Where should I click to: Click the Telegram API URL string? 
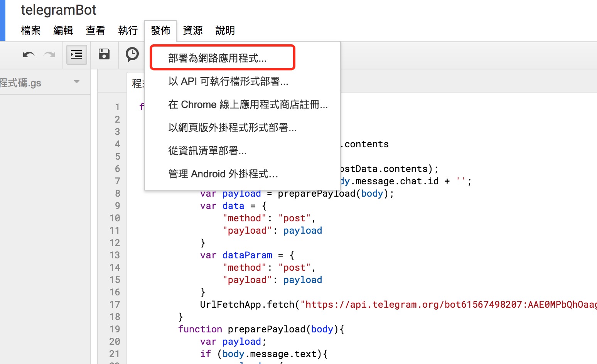(449, 305)
